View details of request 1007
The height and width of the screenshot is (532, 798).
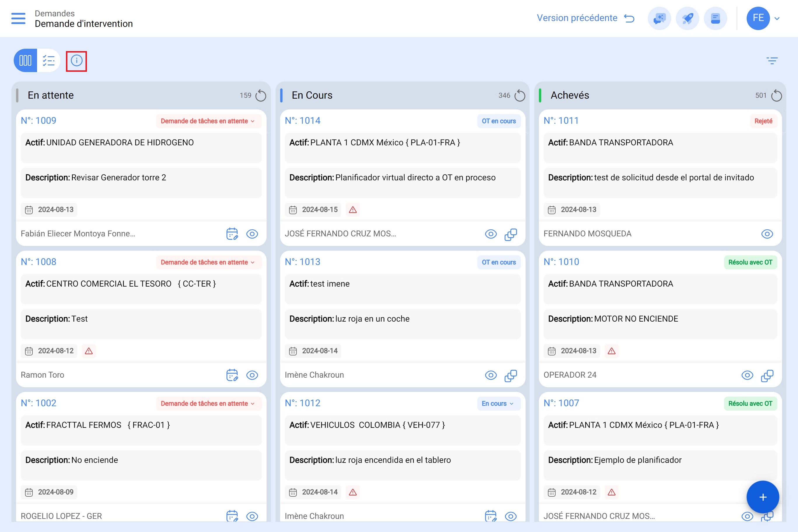click(x=747, y=517)
